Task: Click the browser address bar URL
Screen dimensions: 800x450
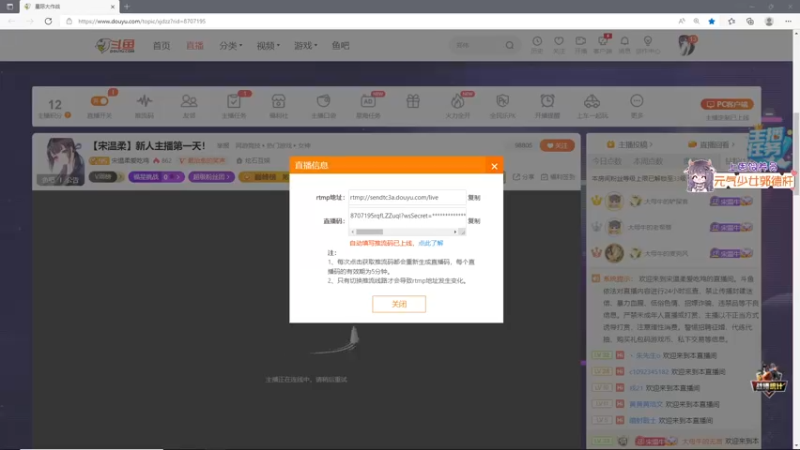Action: point(142,21)
